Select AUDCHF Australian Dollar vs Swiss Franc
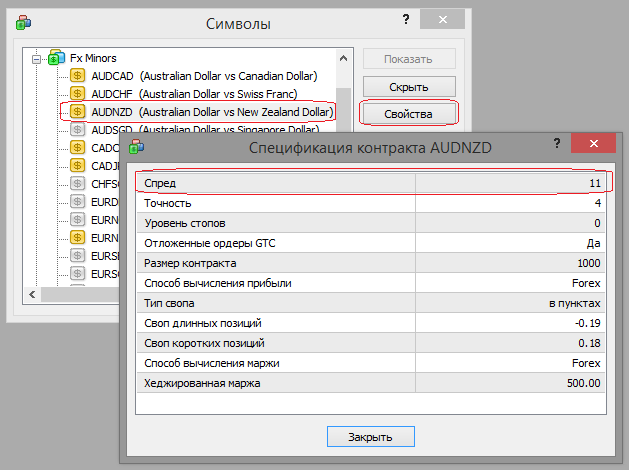The width and height of the screenshot is (629, 470). 194,94
